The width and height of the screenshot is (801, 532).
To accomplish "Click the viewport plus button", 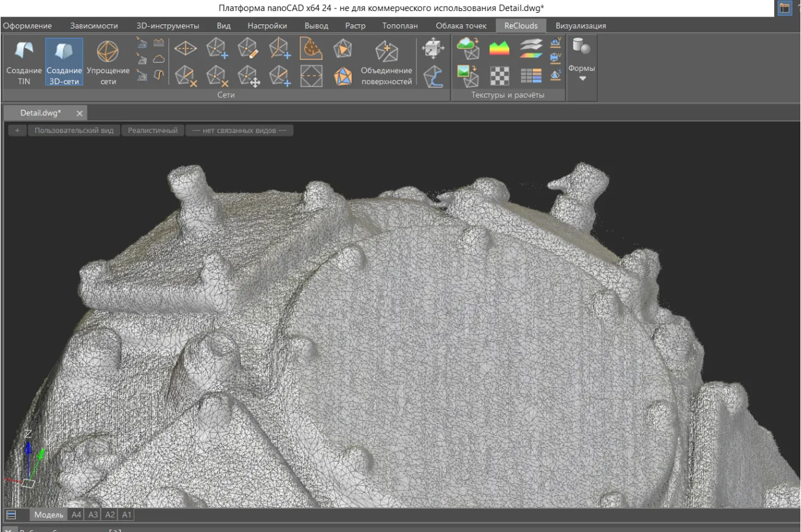I will pos(17,131).
